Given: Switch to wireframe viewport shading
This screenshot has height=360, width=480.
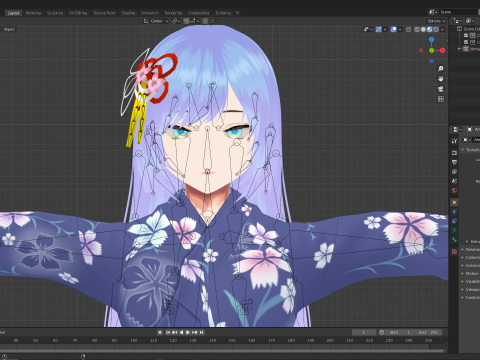Looking at the screenshot, I should coord(417,29).
